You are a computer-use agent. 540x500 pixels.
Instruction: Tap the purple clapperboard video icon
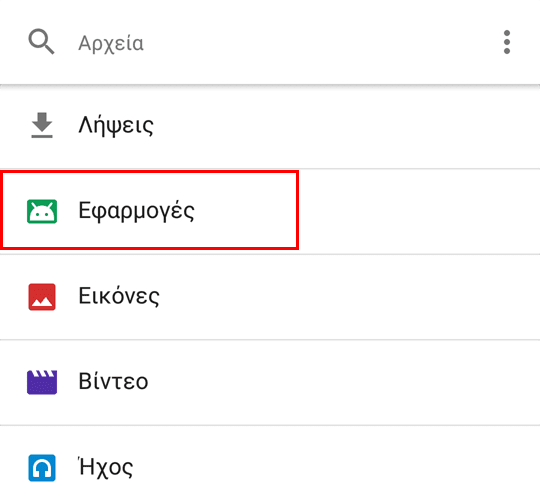click(42, 382)
